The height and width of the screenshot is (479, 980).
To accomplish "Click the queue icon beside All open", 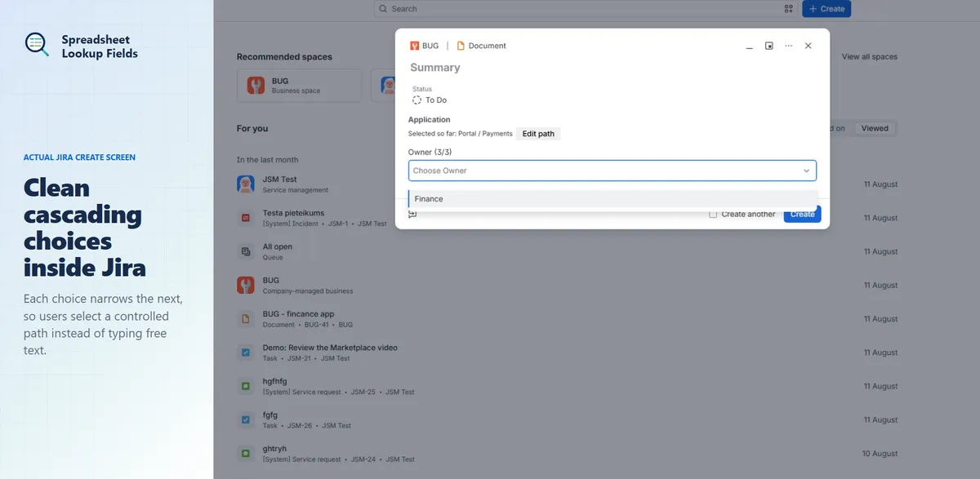I will pos(246,251).
